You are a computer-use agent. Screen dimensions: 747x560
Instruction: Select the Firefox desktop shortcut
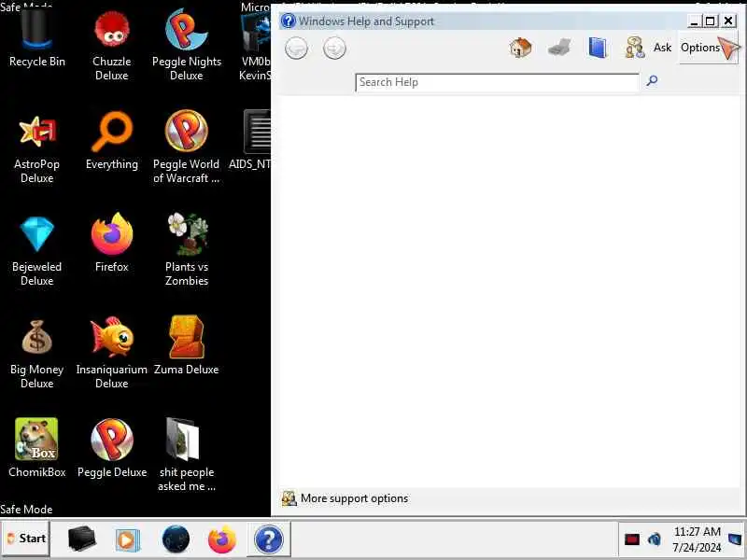point(111,243)
